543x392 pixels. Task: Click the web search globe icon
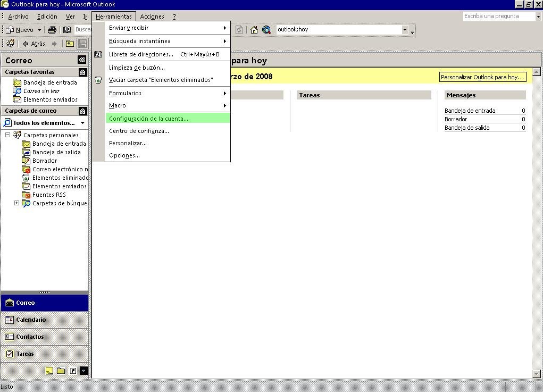coord(266,30)
